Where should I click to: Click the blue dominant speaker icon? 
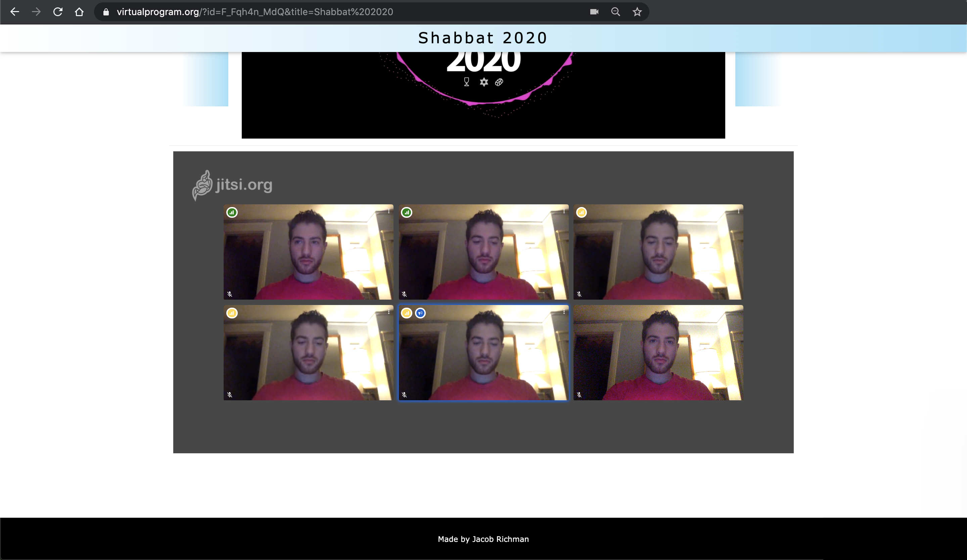click(420, 313)
